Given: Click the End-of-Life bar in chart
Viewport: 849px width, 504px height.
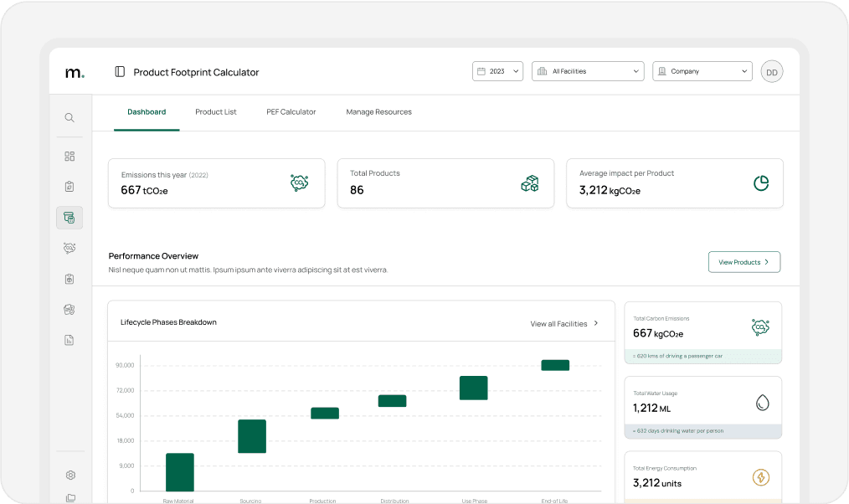Looking at the screenshot, I should tap(555, 365).
